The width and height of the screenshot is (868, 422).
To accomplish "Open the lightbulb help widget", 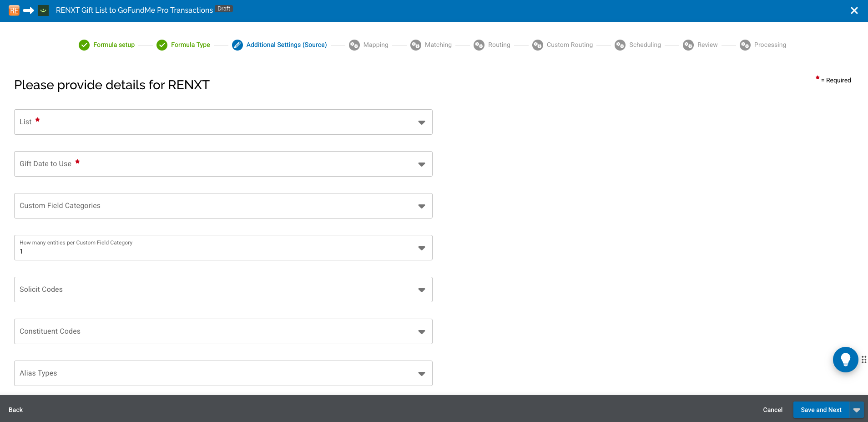I will pos(845,360).
